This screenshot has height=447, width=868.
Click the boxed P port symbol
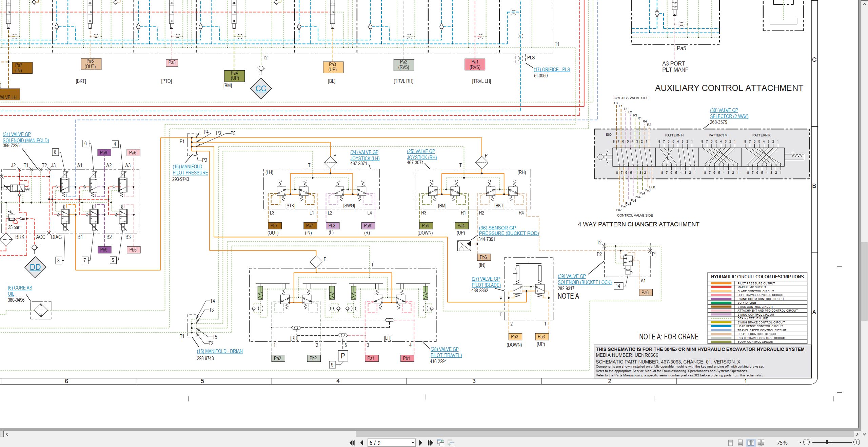pos(343,356)
